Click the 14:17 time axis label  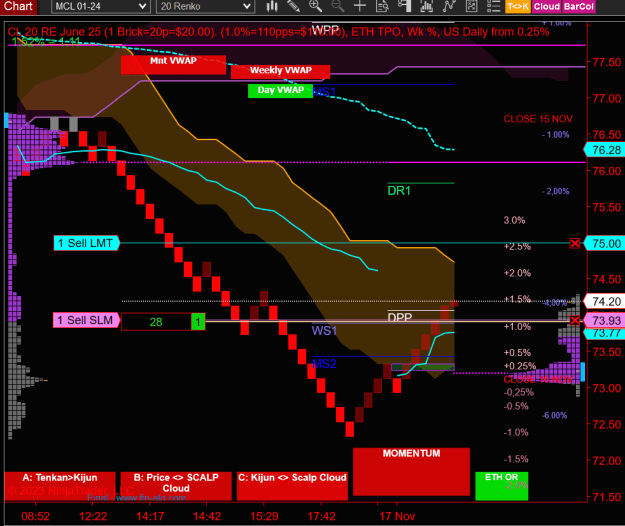coord(150,516)
